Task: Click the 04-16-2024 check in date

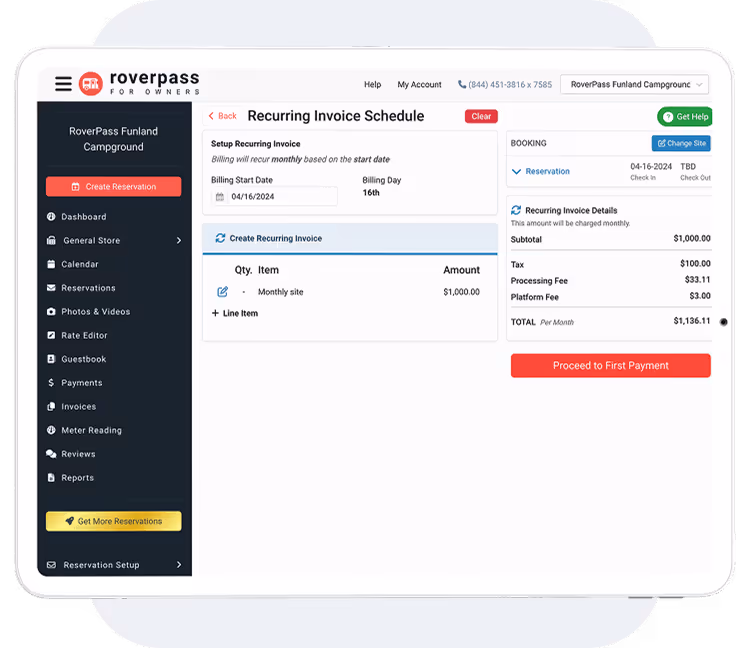Action: [651, 166]
